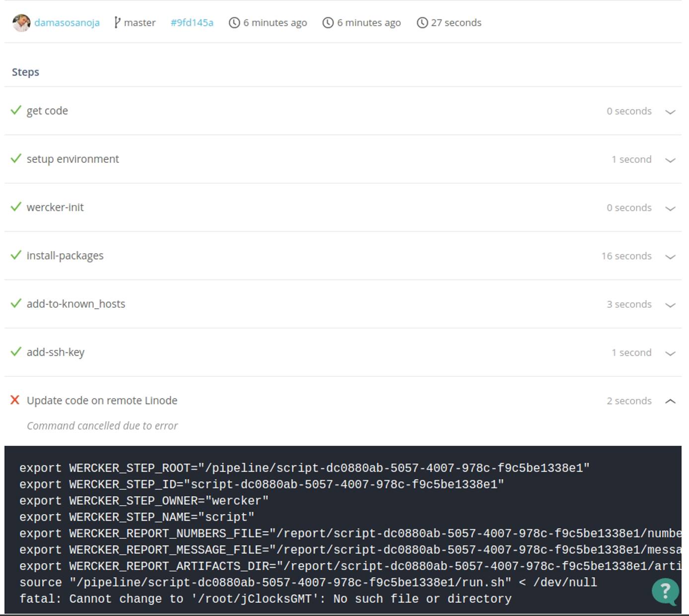689x616 pixels.
Task: Select the Steps section header
Action: tap(25, 72)
